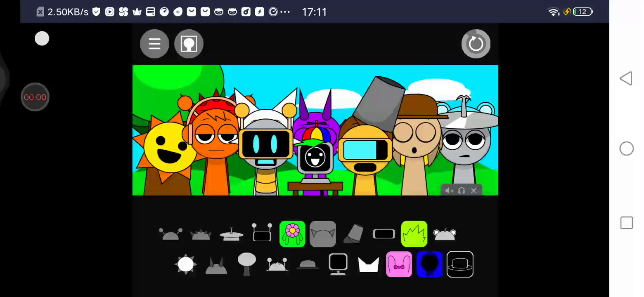Choose the black top hat icon

[460, 264]
